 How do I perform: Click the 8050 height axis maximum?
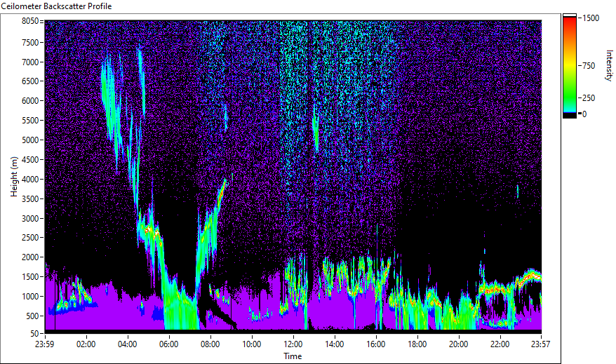[30, 21]
